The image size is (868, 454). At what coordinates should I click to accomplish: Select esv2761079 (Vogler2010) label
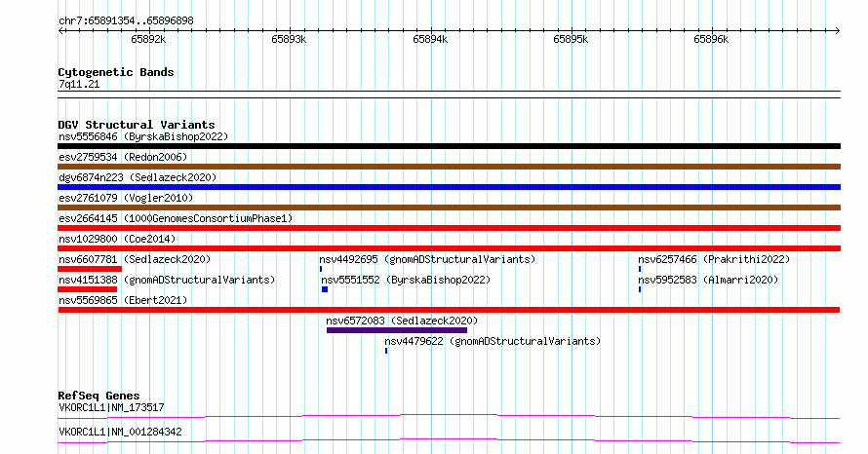[126, 198]
